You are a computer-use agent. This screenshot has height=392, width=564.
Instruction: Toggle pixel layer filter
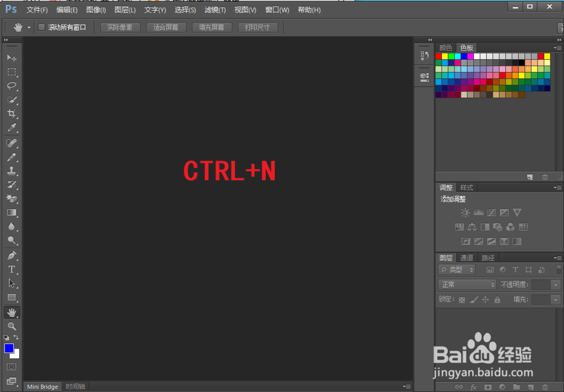pyautogui.click(x=490, y=270)
